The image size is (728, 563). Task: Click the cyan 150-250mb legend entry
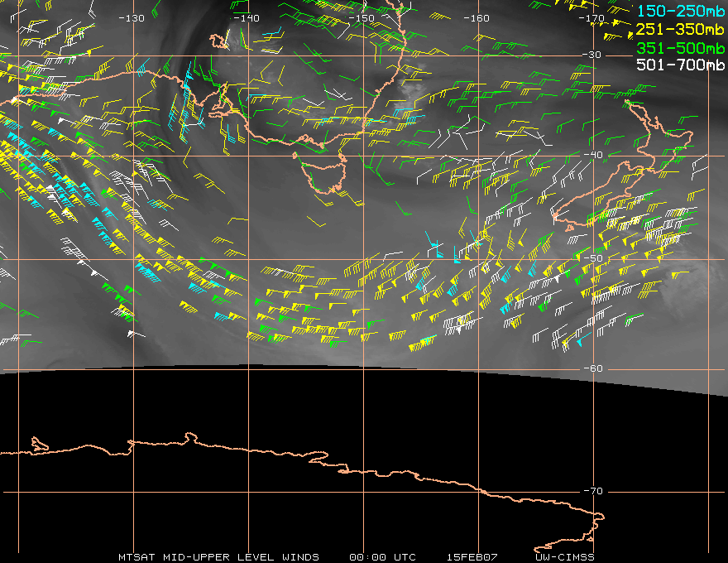tap(681, 12)
